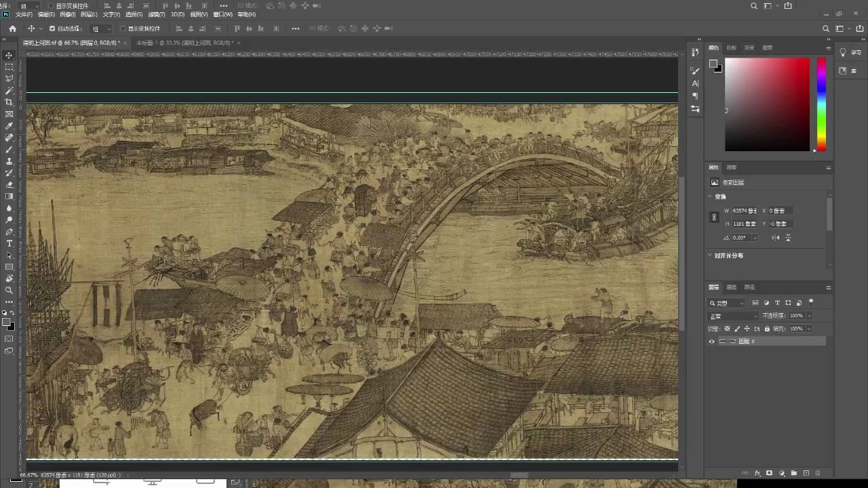This screenshot has height=488, width=868.
Task: Open the opacity slider dropdown arrow
Action: [x=809, y=316]
